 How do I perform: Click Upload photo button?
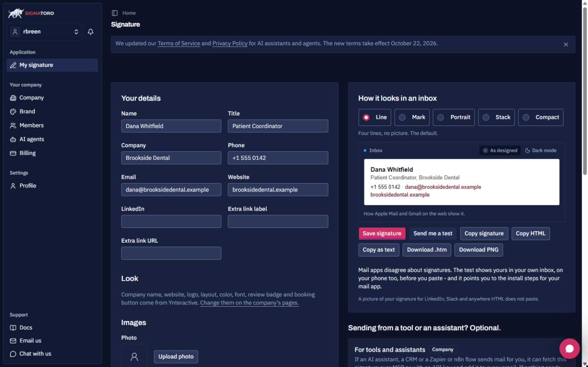point(176,357)
